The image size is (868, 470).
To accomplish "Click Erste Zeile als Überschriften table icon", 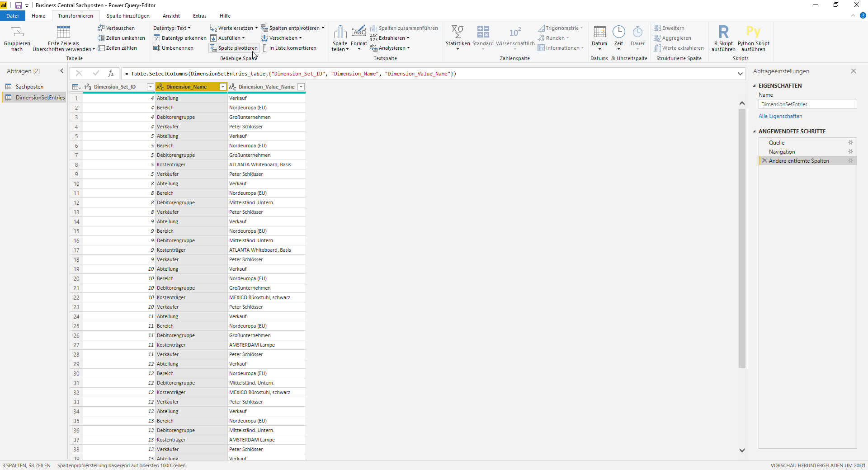I will point(63,32).
